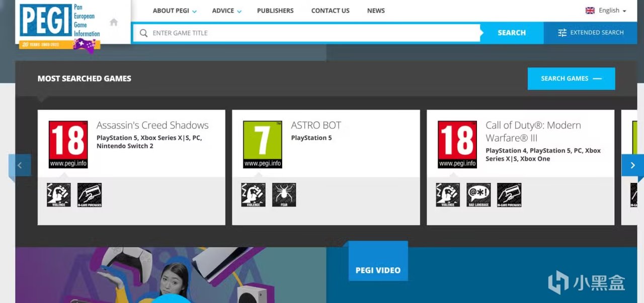Click Assassin's Creed Shadows PEGI 18 rating badge

point(68,144)
